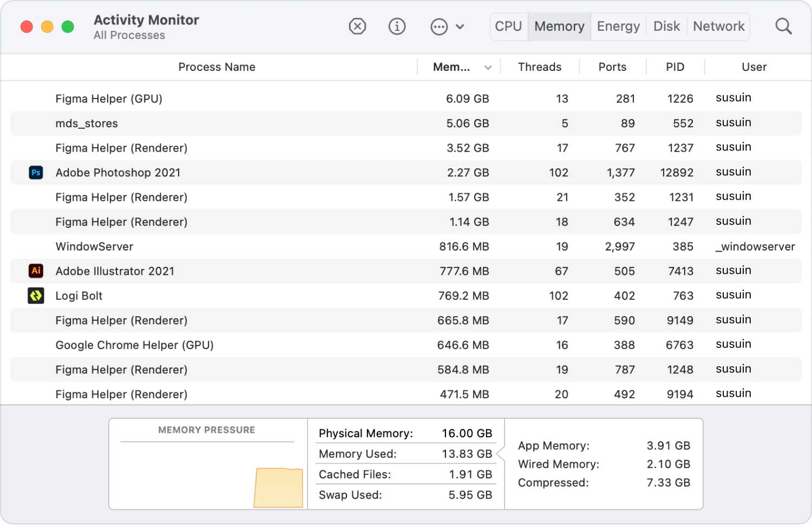Select Google Chrome Helper (GPU) process

click(x=406, y=345)
